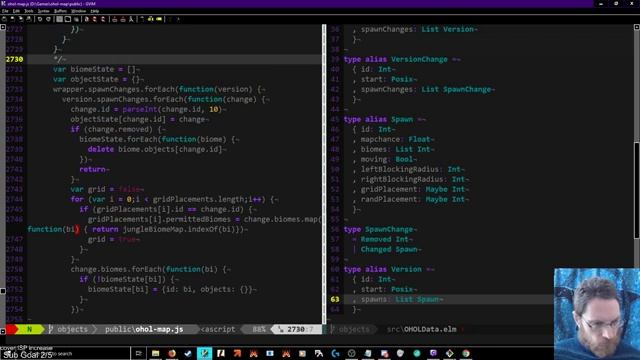Click 'public\ohol-map.js' in left status line

pos(144,329)
